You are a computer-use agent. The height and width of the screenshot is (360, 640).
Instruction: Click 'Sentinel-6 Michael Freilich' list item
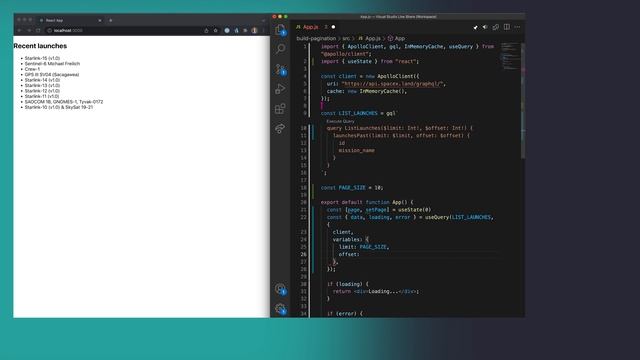coord(52,64)
